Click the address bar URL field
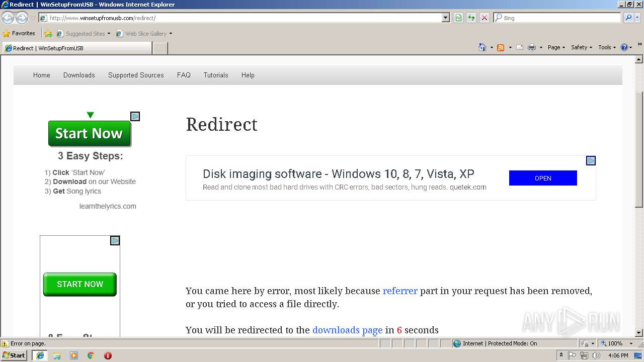 click(240, 18)
